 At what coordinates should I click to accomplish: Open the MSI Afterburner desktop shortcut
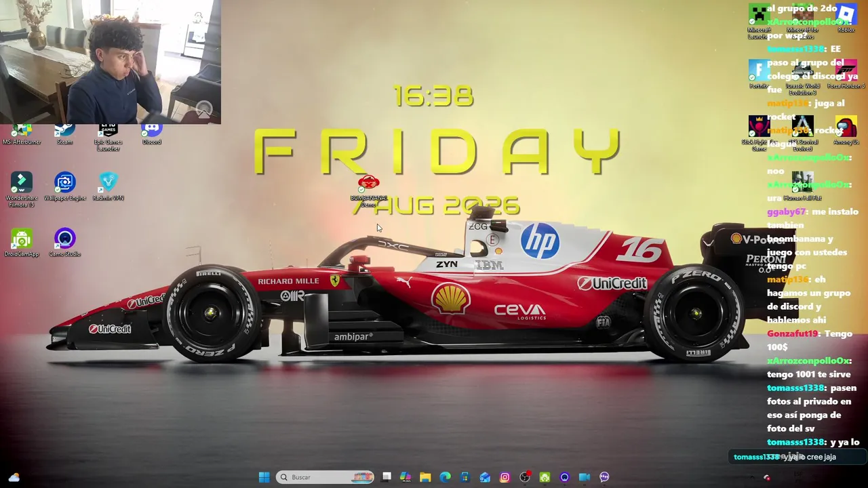22,134
